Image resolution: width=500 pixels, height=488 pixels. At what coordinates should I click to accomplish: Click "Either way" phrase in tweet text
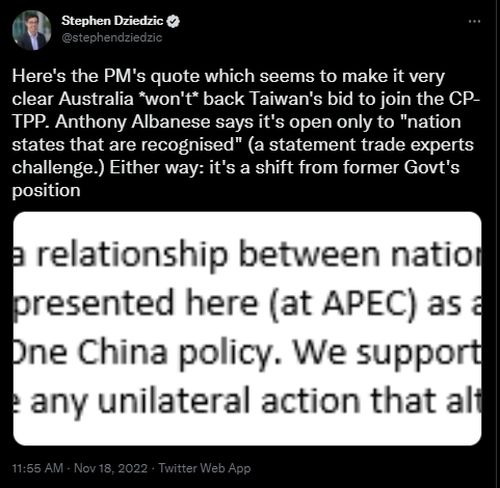pos(156,168)
